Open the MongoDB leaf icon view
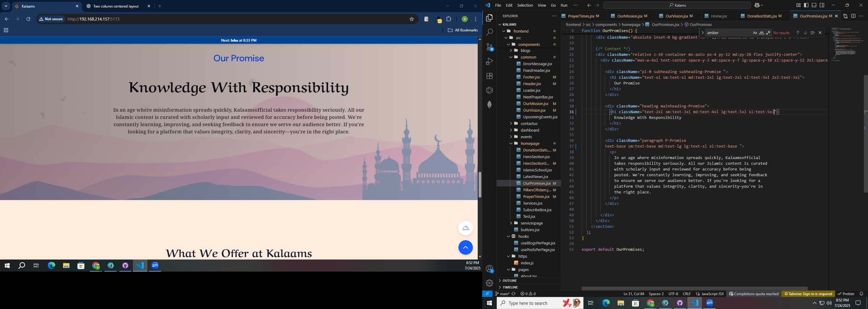Viewport: 868px width, 309px height. click(489, 105)
